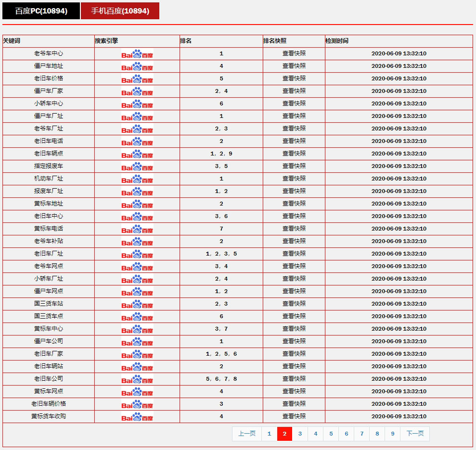
Task: Click the keyword 老旧车辆价格
Action: coord(49,404)
